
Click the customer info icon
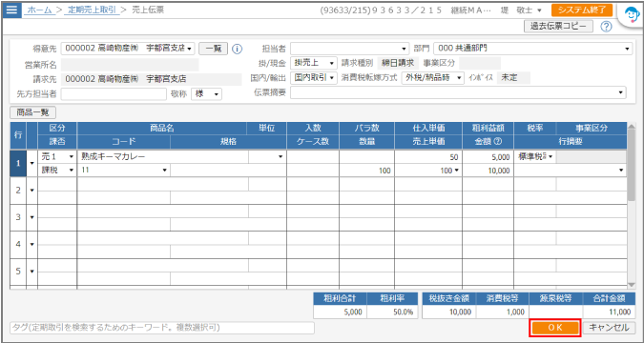click(x=237, y=49)
